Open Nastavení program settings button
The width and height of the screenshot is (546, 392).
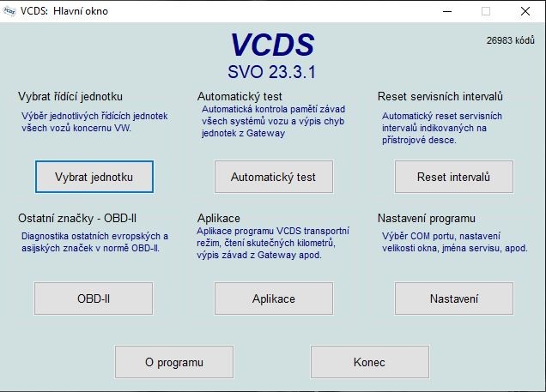(x=454, y=299)
